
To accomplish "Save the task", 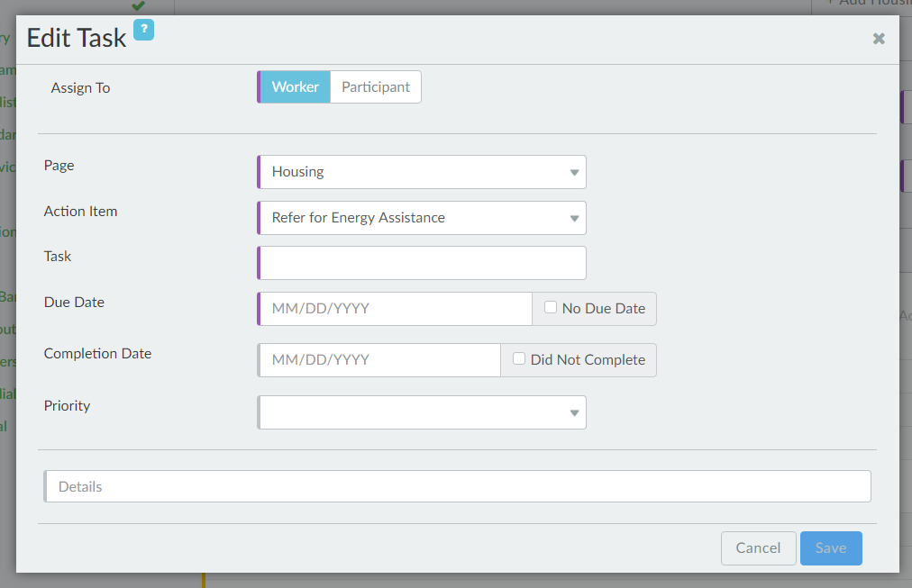I will pyautogui.click(x=830, y=548).
